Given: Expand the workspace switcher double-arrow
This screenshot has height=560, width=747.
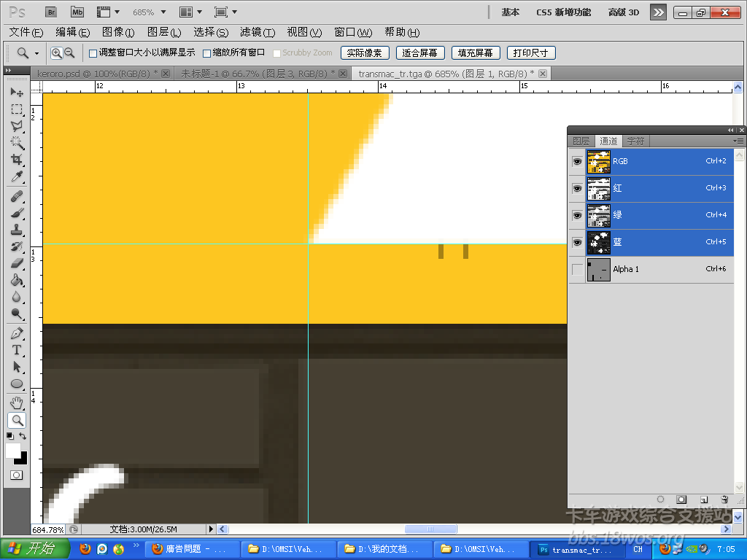Looking at the screenshot, I should pyautogui.click(x=658, y=12).
